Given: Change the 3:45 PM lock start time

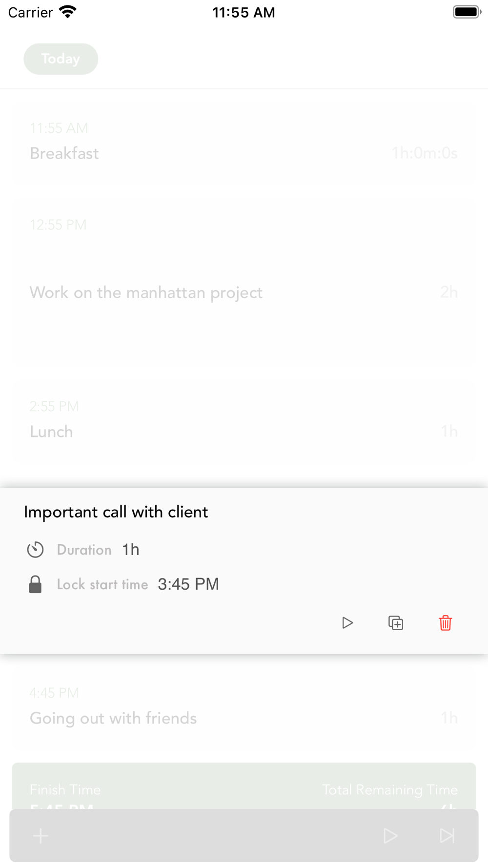Looking at the screenshot, I should click(x=188, y=584).
